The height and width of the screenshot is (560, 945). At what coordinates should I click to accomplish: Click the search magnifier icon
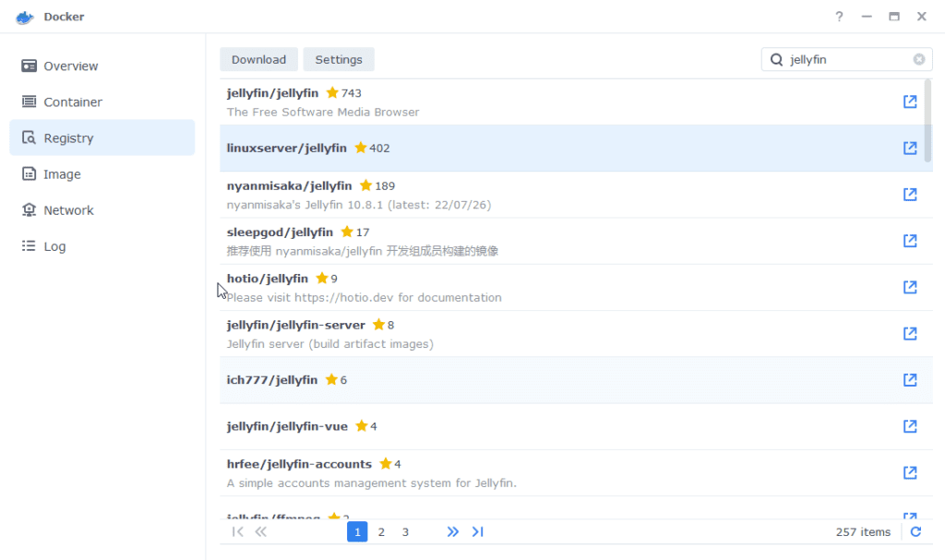[x=777, y=60]
